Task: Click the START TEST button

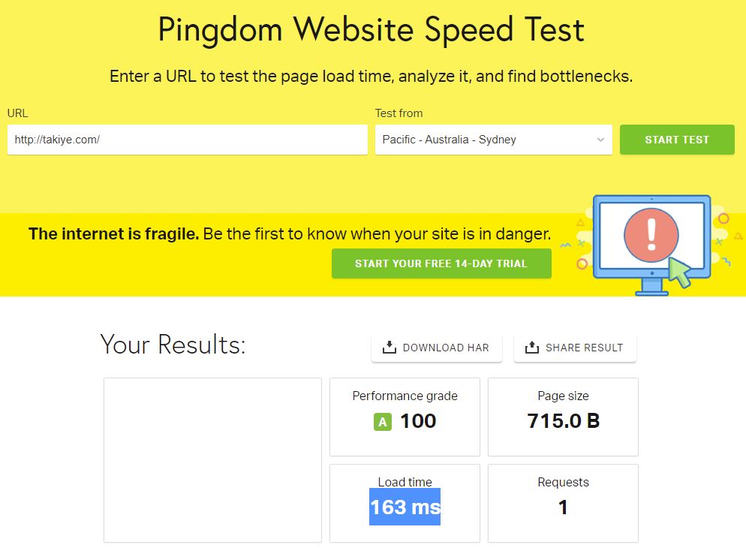Action: tap(677, 140)
